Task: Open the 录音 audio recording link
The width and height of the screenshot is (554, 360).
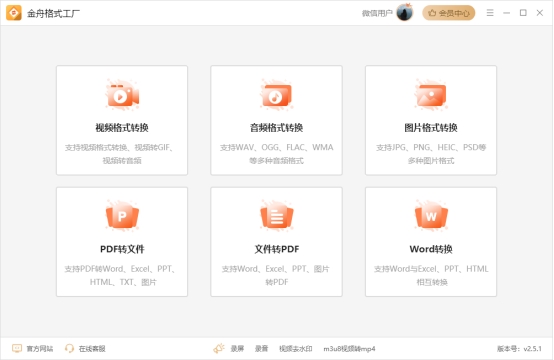Action: tap(261, 349)
